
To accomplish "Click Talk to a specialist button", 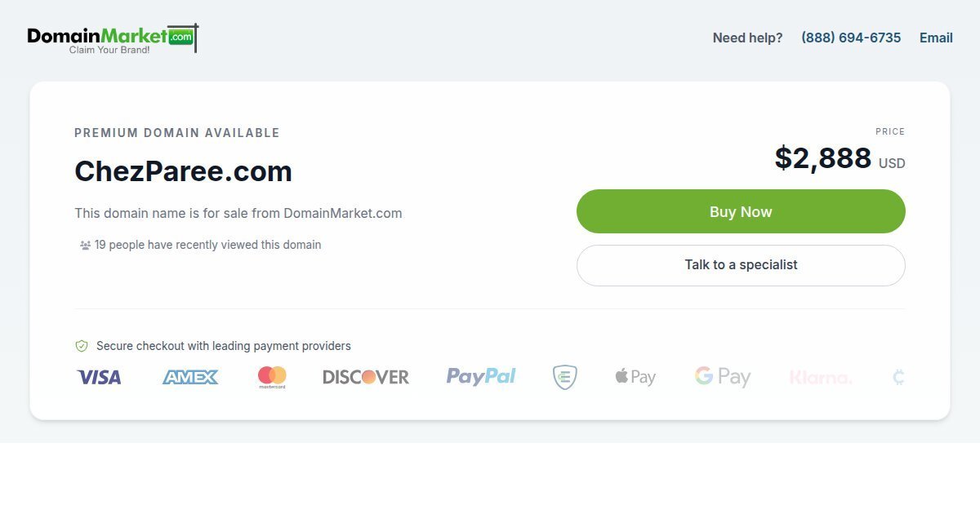I will [741, 265].
